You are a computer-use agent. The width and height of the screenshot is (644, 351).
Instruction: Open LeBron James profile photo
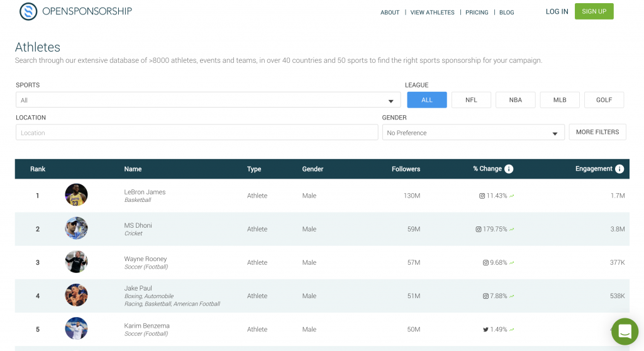pyautogui.click(x=76, y=195)
